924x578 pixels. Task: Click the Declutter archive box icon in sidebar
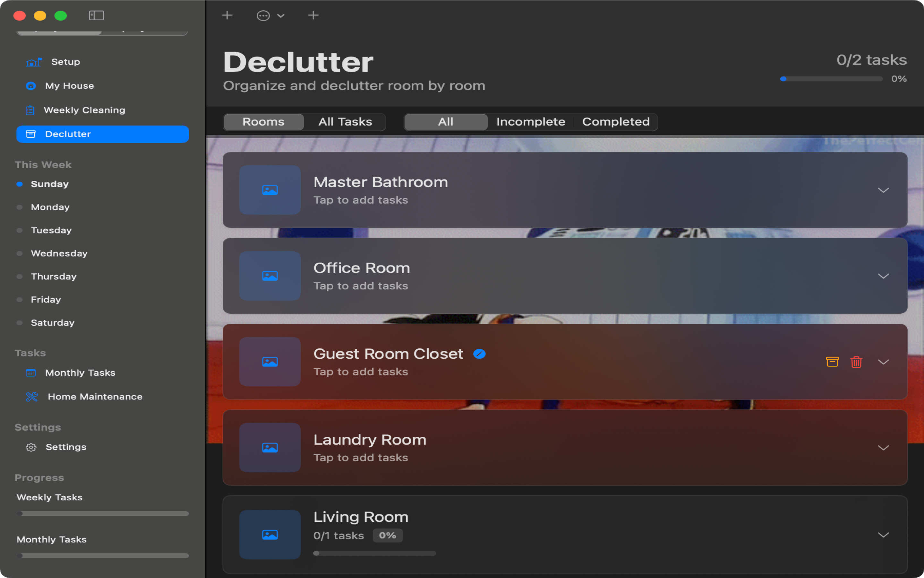click(x=30, y=134)
